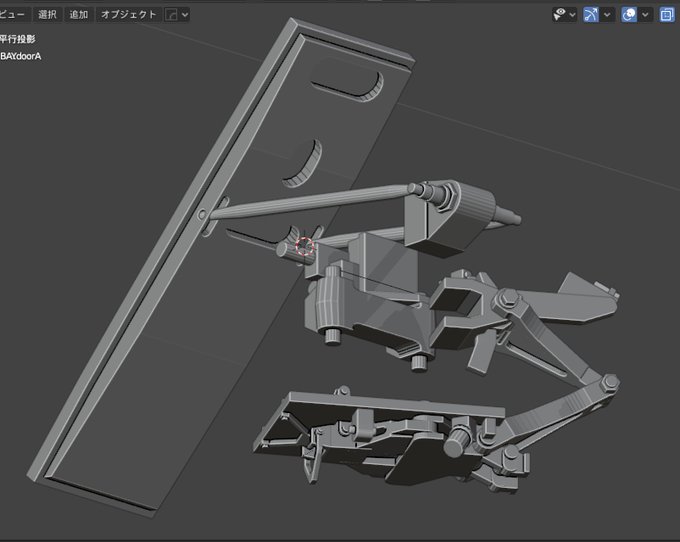Open the 選択 (Select) menu
680x542 pixels.
(x=47, y=14)
